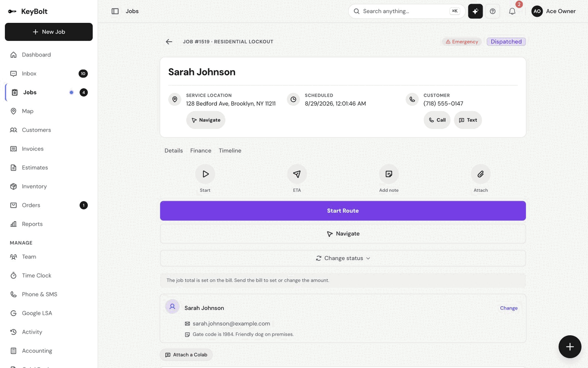Click the Ace Owner account name

click(x=561, y=11)
